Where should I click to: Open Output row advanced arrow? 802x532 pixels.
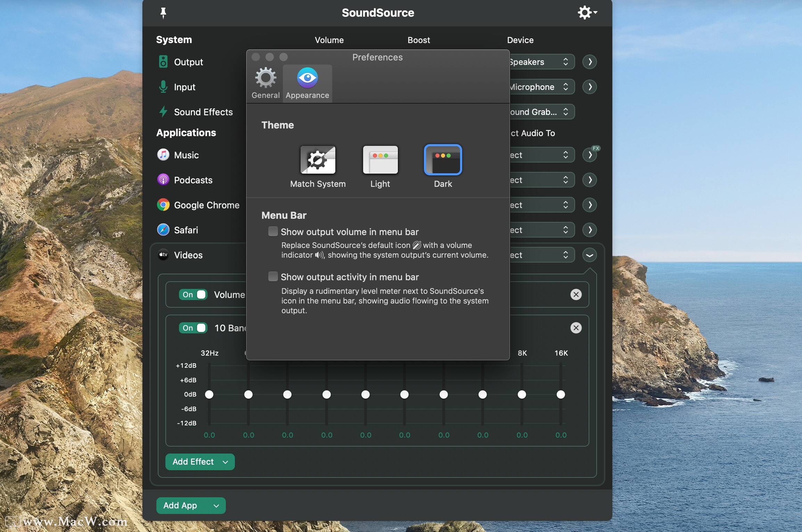point(590,62)
